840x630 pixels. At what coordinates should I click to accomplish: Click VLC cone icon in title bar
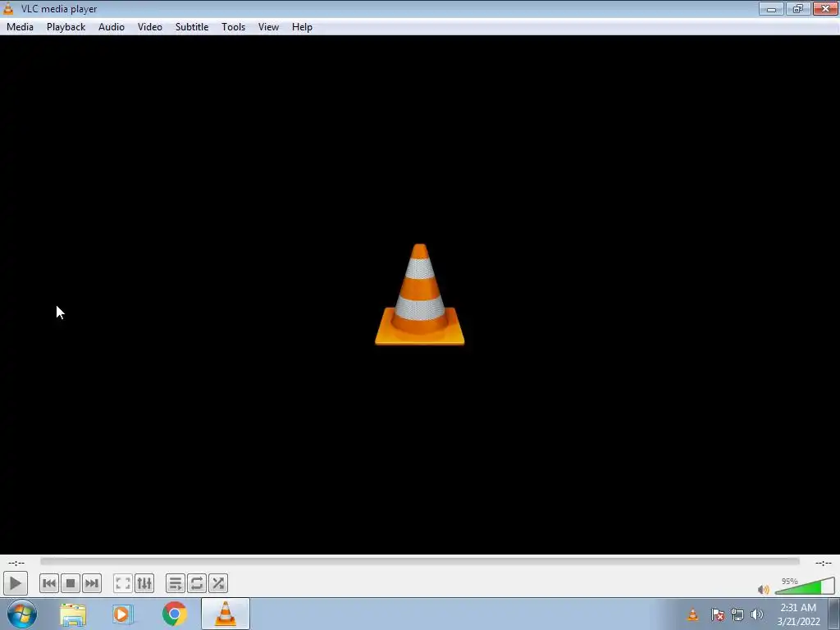coord(8,8)
